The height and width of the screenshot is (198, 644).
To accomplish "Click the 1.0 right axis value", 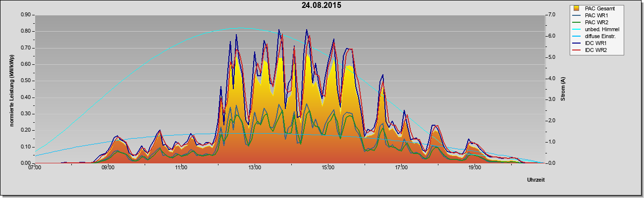I will [551, 142].
